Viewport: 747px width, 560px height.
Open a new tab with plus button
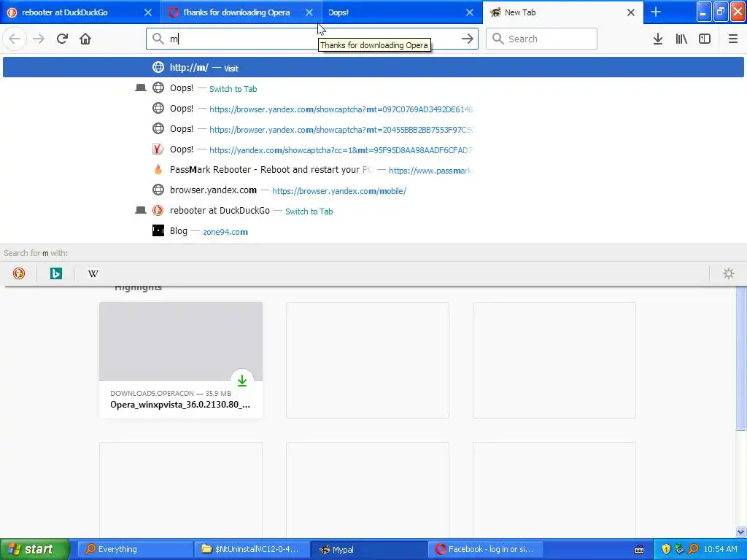click(656, 12)
